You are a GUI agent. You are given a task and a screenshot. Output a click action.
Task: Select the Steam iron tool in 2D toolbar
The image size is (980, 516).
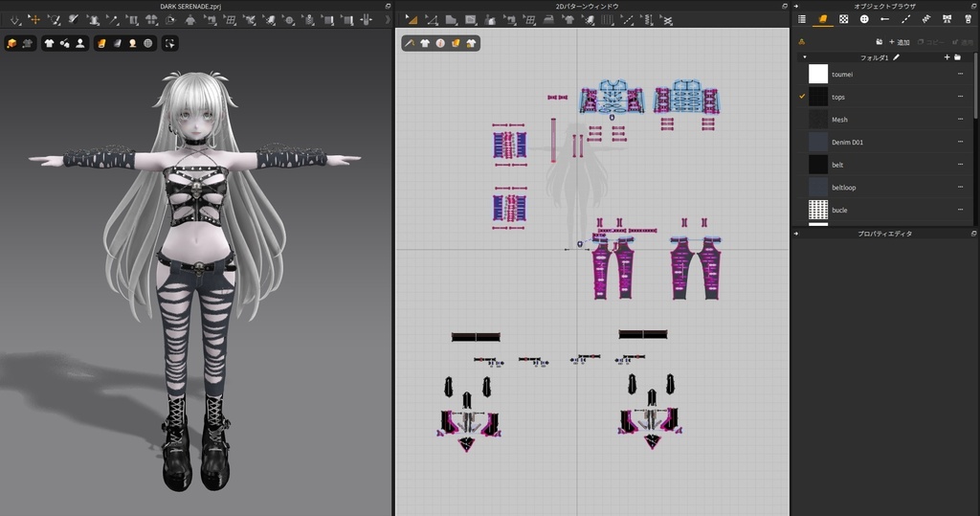[x=548, y=20]
